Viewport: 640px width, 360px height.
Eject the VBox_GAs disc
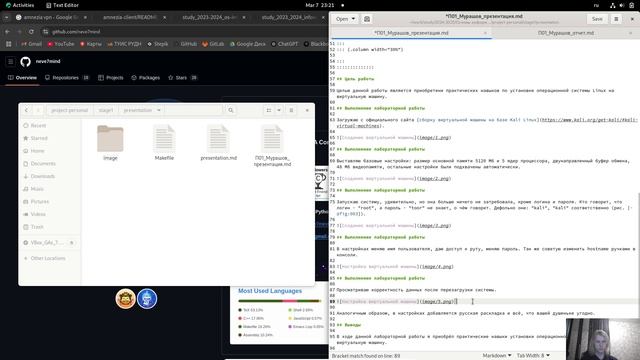[x=71, y=243]
